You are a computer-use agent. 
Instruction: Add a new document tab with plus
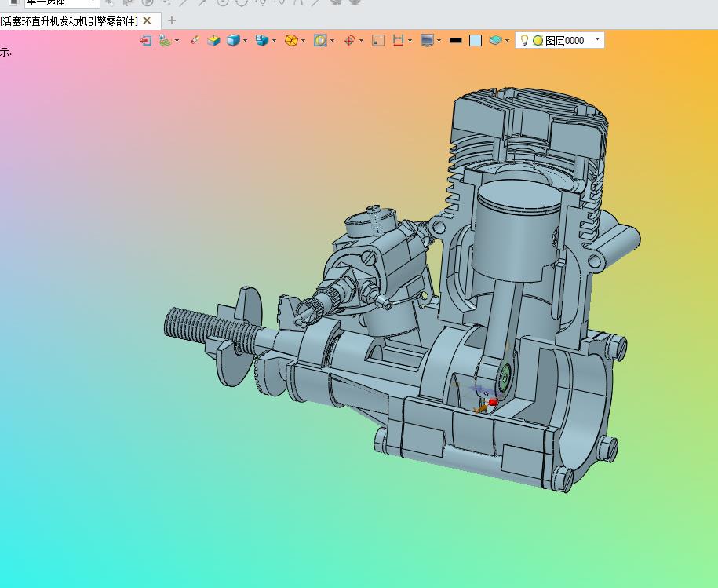(x=172, y=20)
